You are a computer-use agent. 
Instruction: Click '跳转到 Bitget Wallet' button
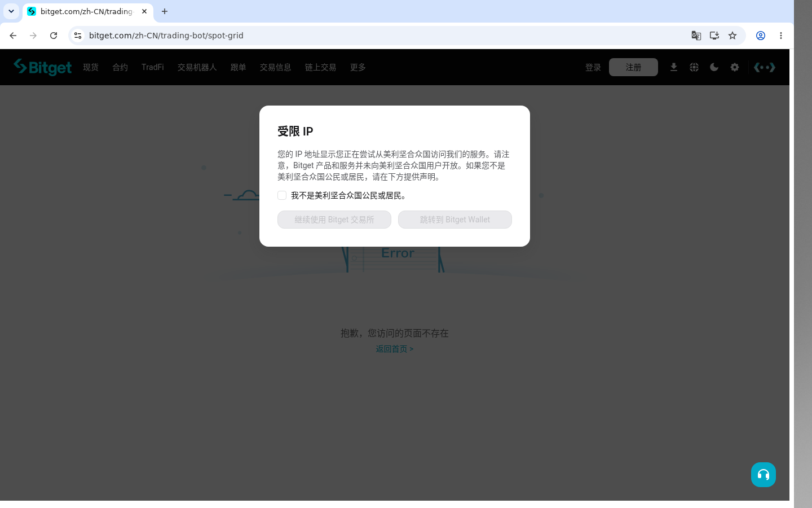[x=455, y=220]
